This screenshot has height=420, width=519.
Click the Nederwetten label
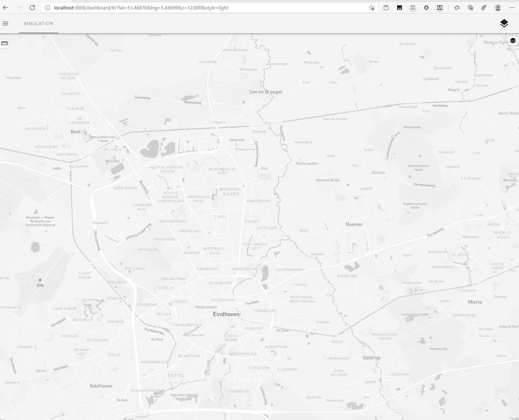(307, 164)
